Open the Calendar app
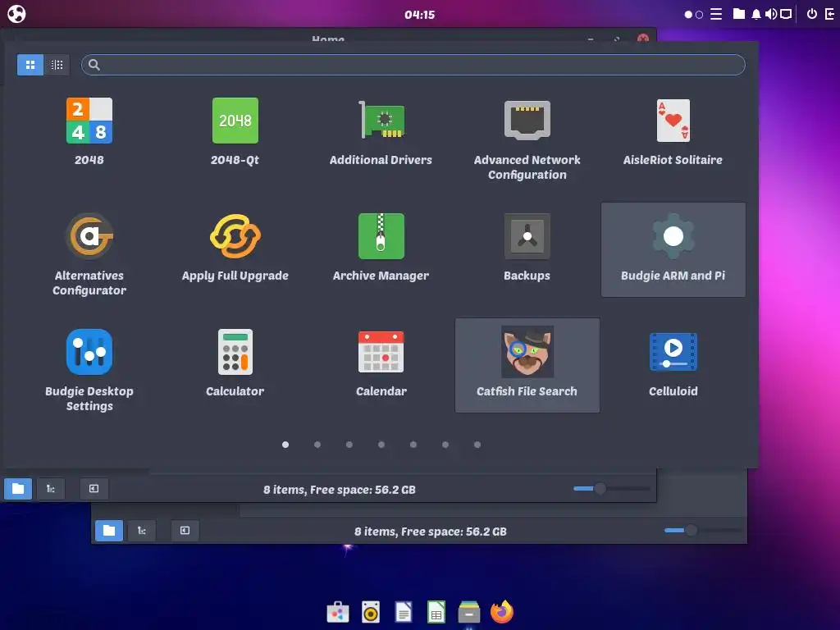Viewport: 840px width, 630px height. [381, 363]
